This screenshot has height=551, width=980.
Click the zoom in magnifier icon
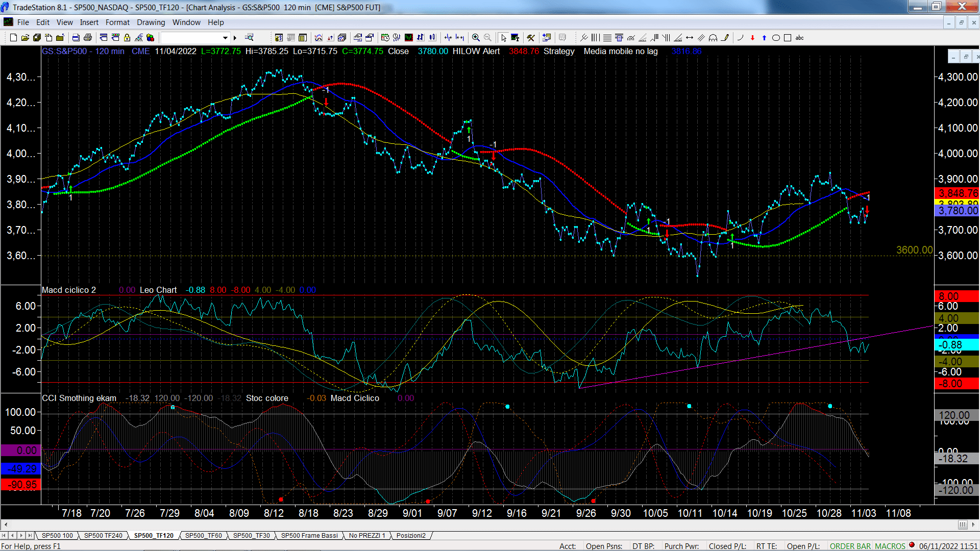pos(476,38)
